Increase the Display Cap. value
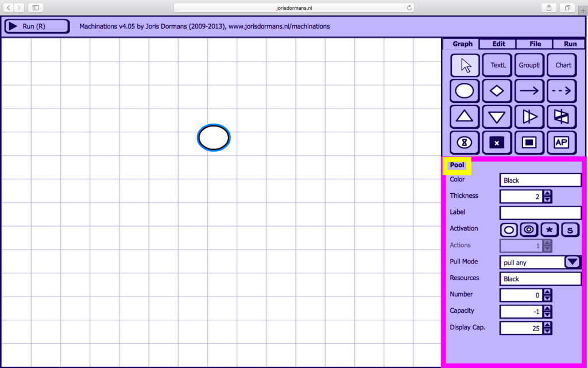This screenshot has width=588, height=368. pos(547,325)
